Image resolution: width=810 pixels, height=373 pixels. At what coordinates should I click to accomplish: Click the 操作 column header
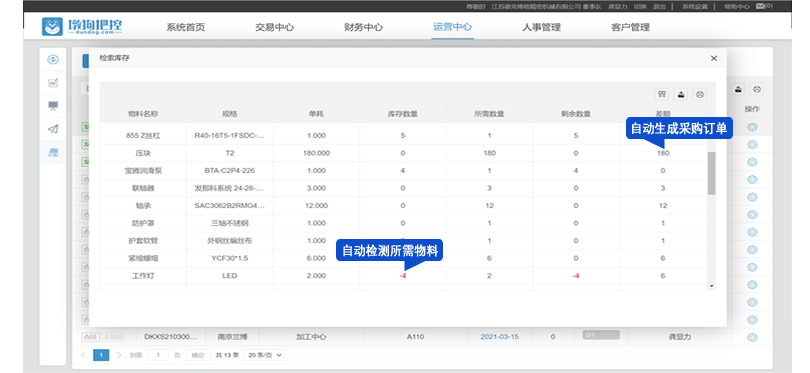pyautogui.click(x=752, y=110)
